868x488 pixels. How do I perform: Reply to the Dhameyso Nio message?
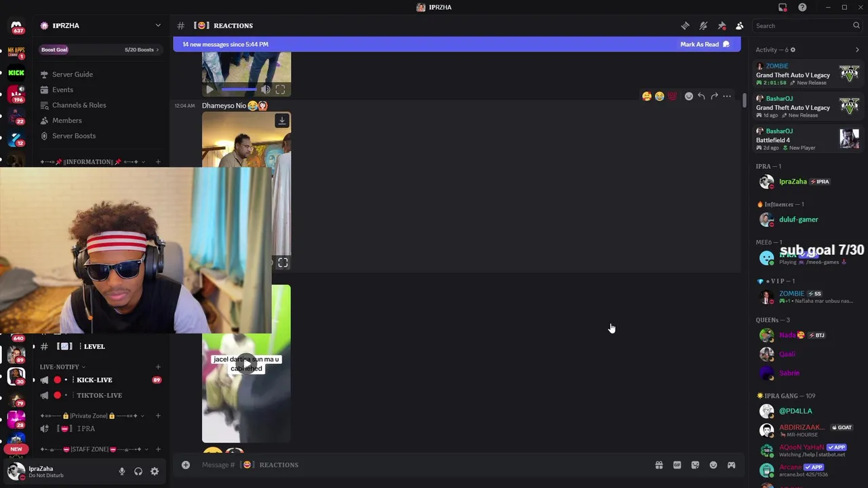click(701, 96)
